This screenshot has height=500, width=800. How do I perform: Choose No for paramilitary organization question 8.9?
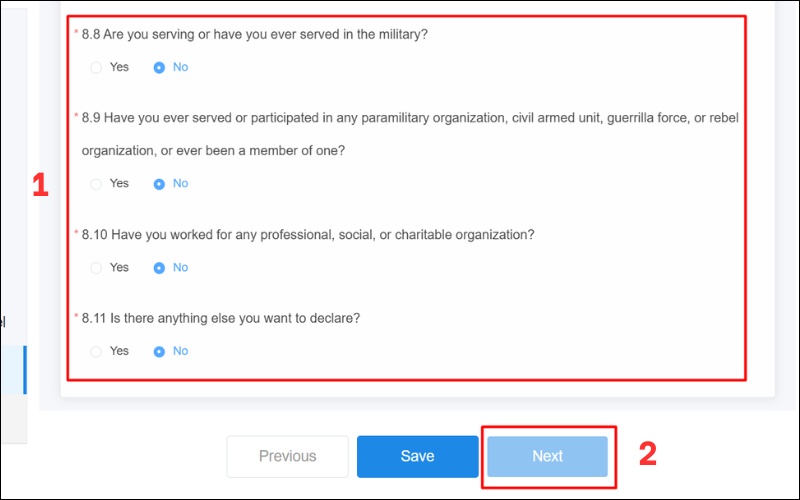pyautogui.click(x=159, y=184)
